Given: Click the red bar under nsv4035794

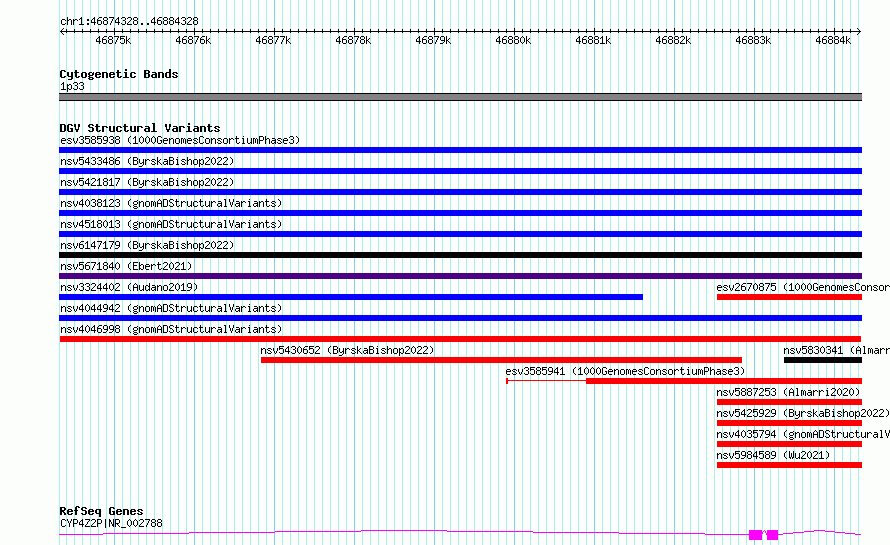Looking at the screenshot, I should coord(790,445).
